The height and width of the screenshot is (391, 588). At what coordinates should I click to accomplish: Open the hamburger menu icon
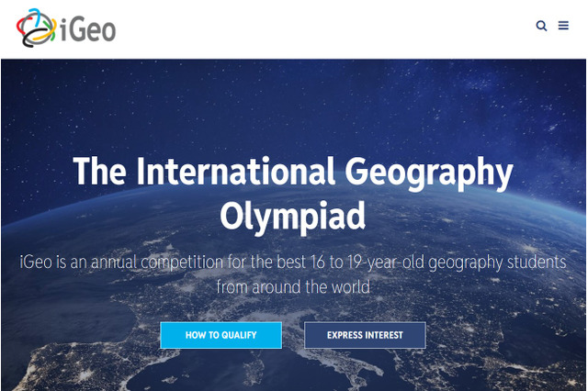point(563,26)
